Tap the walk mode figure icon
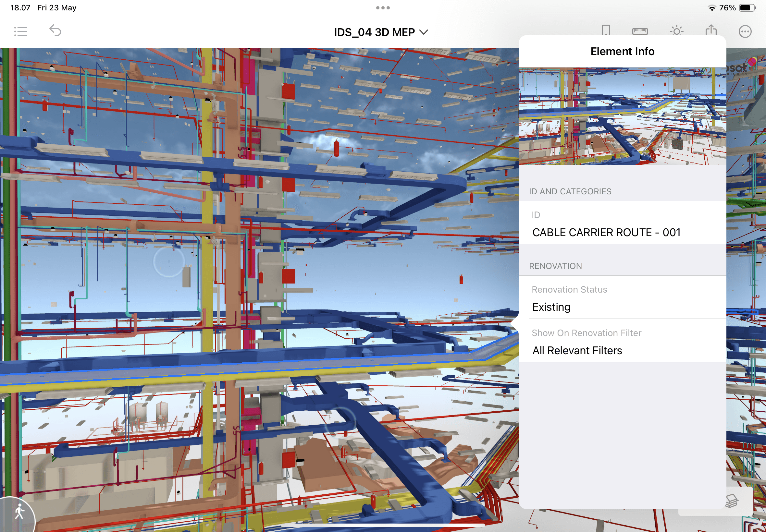This screenshot has height=532, width=766. (x=19, y=512)
